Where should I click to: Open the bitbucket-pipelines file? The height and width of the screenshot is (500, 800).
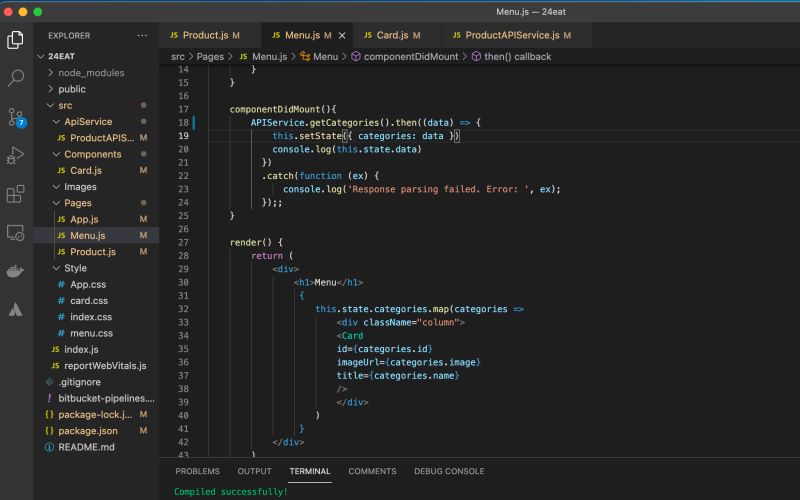pos(96,398)
